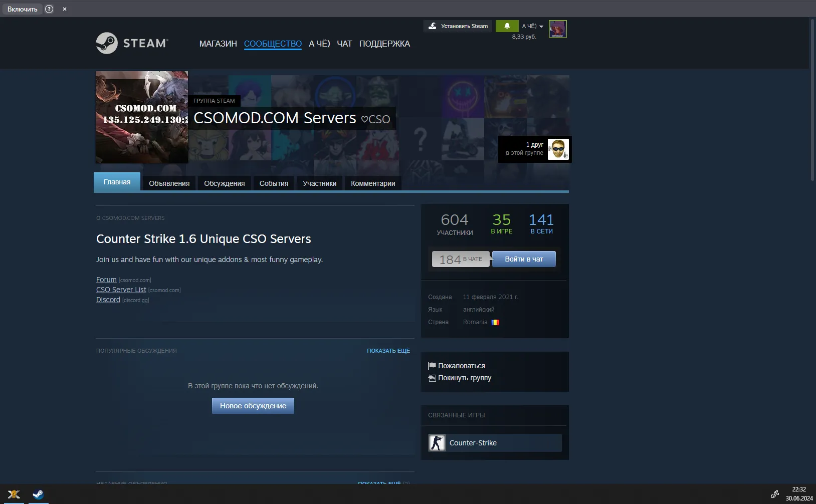Click the user profile avatar in header
816x504 pixels.
[557, 29]
